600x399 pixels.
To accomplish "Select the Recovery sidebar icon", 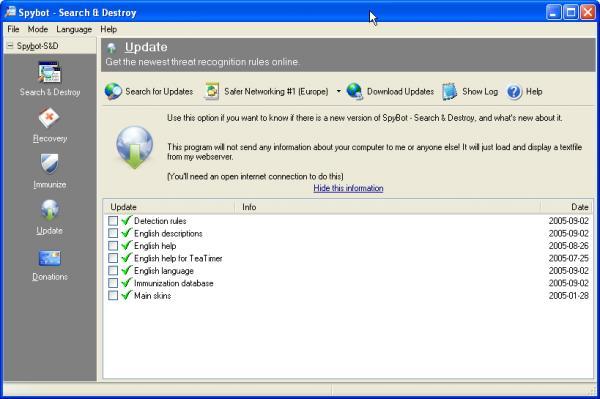I will [49, 118].
